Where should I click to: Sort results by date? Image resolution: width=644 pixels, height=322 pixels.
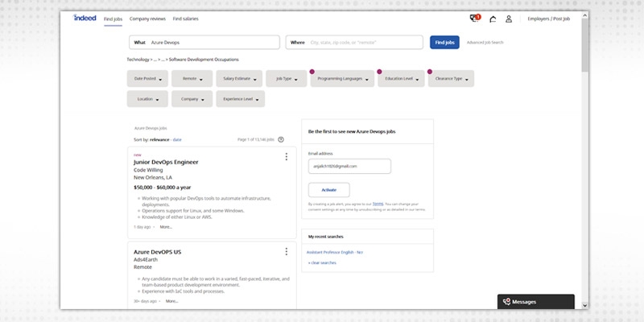tap(177, 139)
